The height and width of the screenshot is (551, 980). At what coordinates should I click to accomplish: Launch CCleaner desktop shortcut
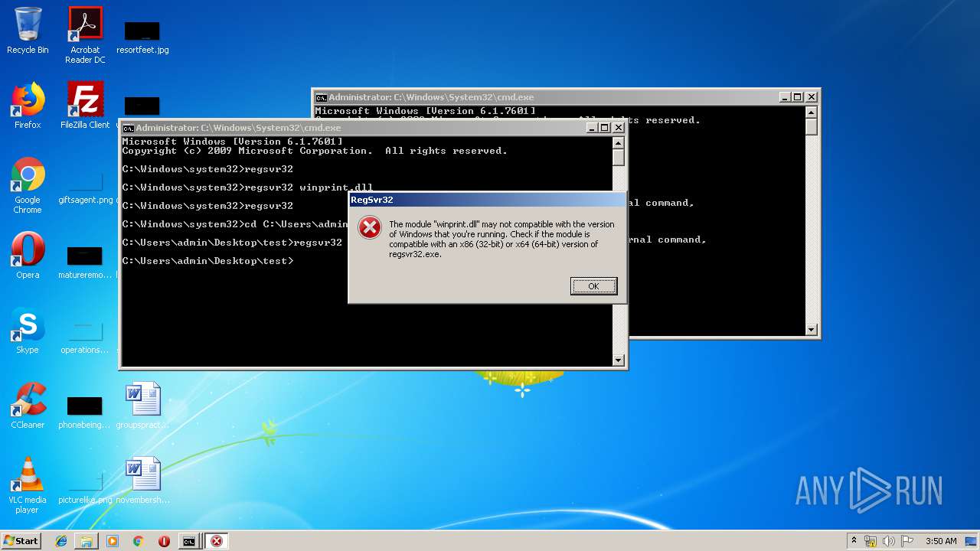click(x=28, y=406)
